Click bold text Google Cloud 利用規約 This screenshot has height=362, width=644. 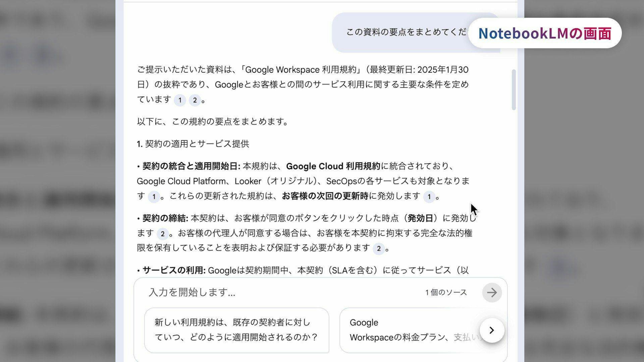[x=333, y=166]
